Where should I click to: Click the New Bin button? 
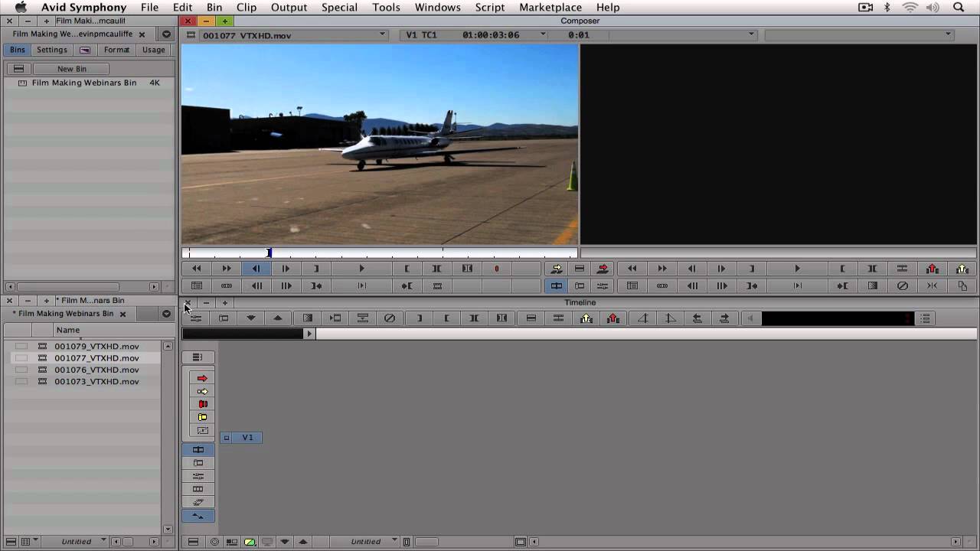click(x=72, y=69)
